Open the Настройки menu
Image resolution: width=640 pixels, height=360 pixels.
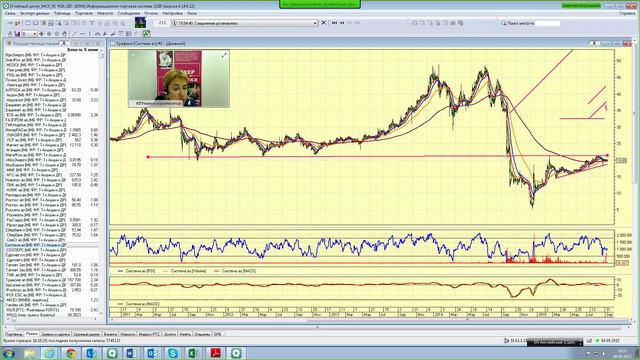tap(172, 13)
